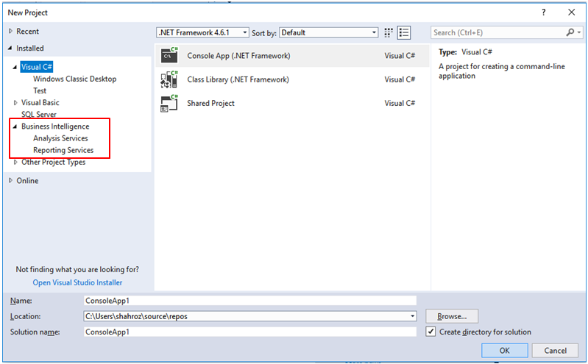Image resolution: width=588 pixels, height=364 pixels.
Task: Click the Class Library project icon
Action: [x=169, y=79]
